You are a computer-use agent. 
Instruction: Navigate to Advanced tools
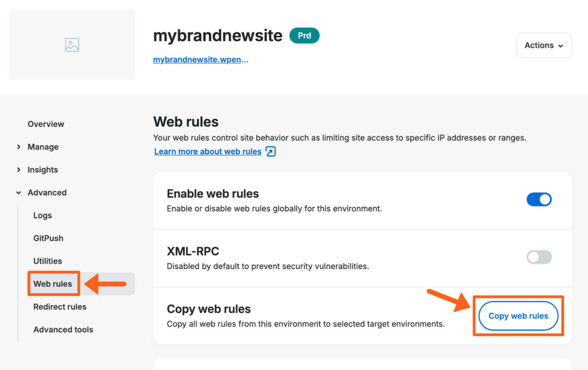pyautogui.click(x=63, y=330)
